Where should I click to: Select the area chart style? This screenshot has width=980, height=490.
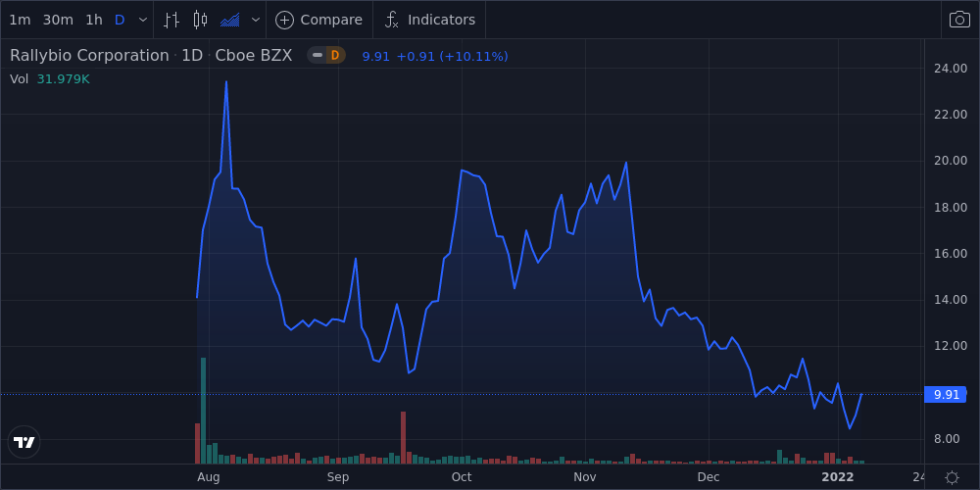pyautogui.click(x=230, y=20)
